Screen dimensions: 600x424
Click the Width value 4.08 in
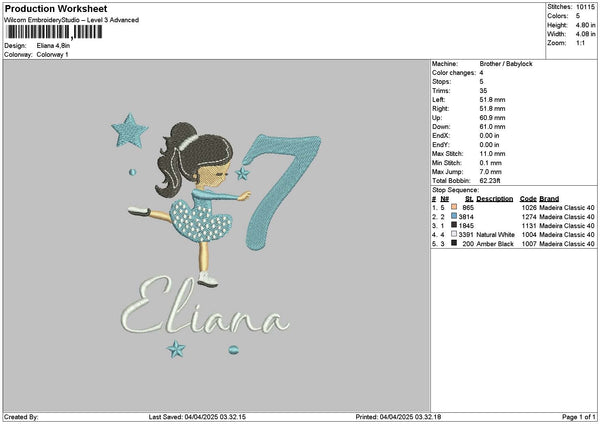click(x=585, y=34)
